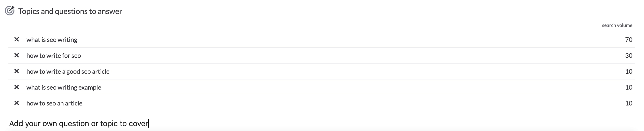Viewport: 644px width, 131px height.
Task: Click the 'search volume' column label
Action: point(617,25)
